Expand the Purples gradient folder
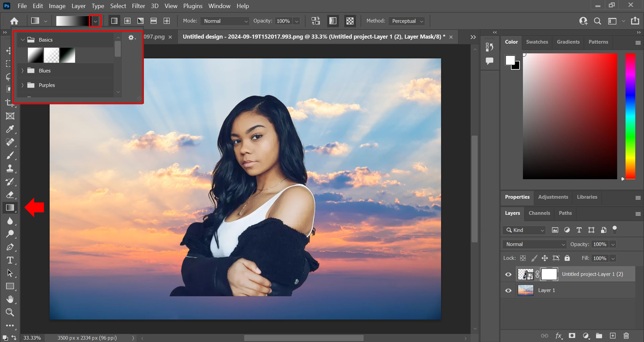 22,85
